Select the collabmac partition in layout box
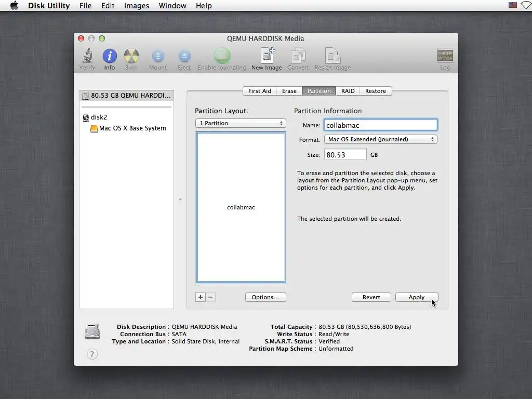This screenshot has width=532, height=399. [x=241, y=207]
